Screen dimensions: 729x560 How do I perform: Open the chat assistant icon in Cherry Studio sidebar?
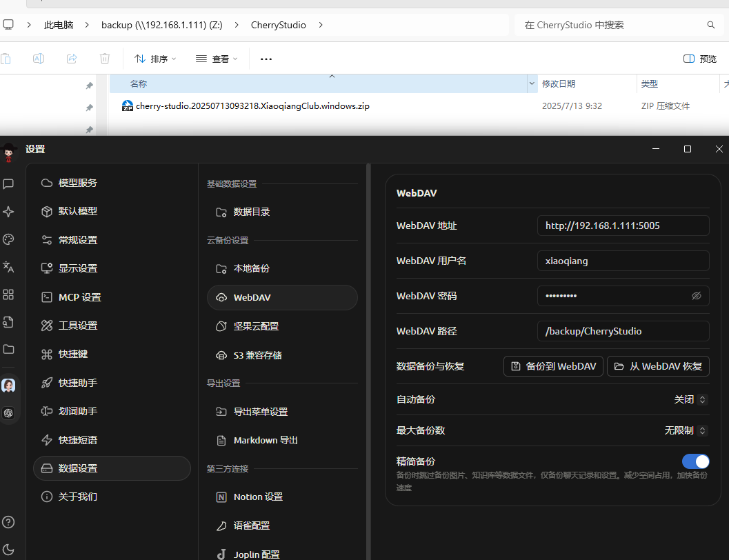click(8, 184)
